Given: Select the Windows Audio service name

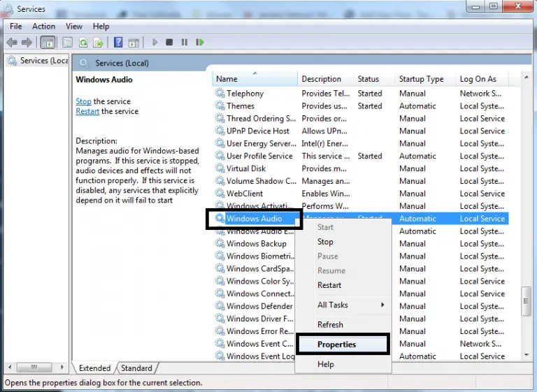Looking at the screenshot, I should (x=254, y=219).
